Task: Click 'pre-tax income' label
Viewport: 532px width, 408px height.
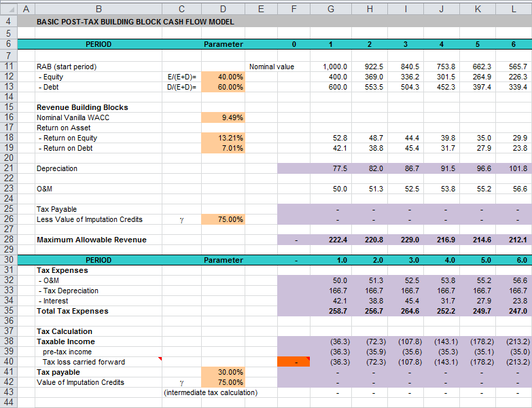Action: coord(67,352)
